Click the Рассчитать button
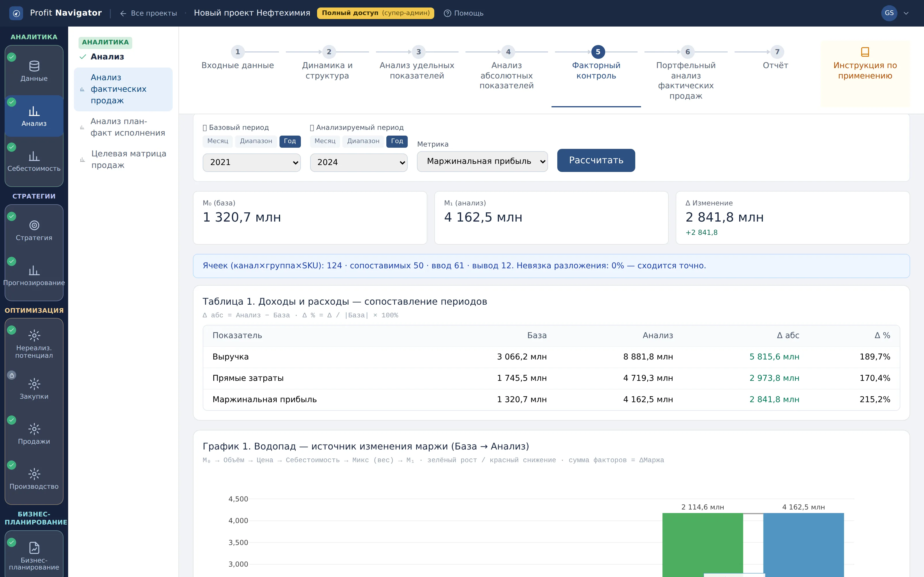924x577 pixels. point(596,160)
